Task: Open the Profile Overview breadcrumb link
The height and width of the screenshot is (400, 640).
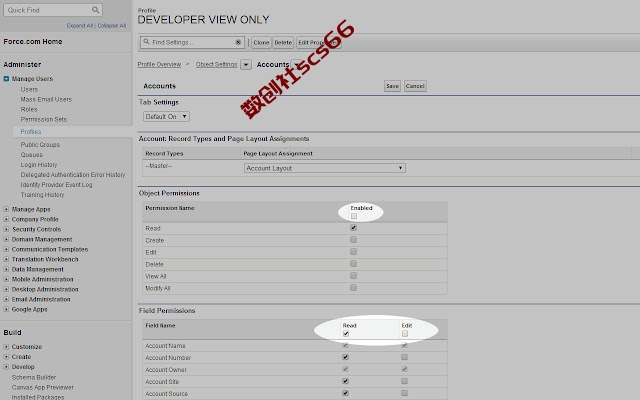Action: pos(159,64)
